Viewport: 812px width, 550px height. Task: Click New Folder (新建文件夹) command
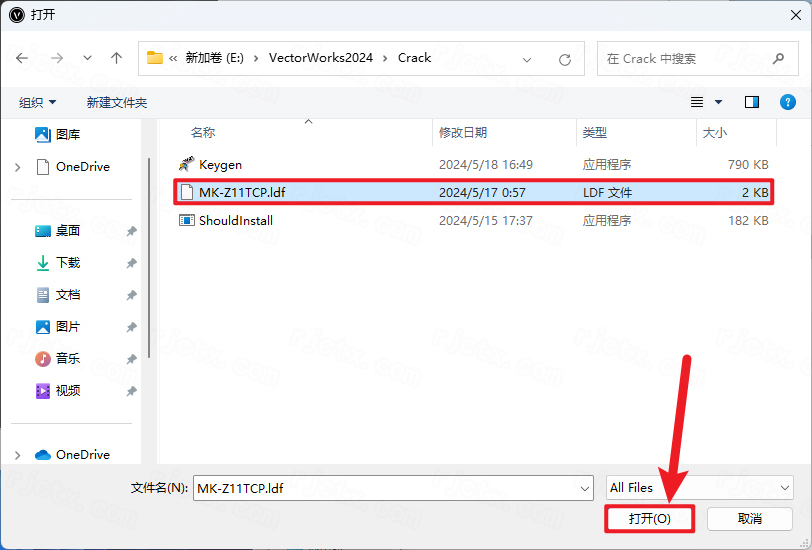[116, 102]
